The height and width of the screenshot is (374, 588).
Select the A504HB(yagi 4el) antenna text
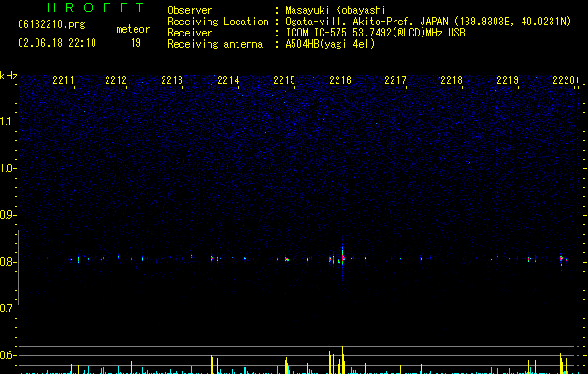pos(330,44)
